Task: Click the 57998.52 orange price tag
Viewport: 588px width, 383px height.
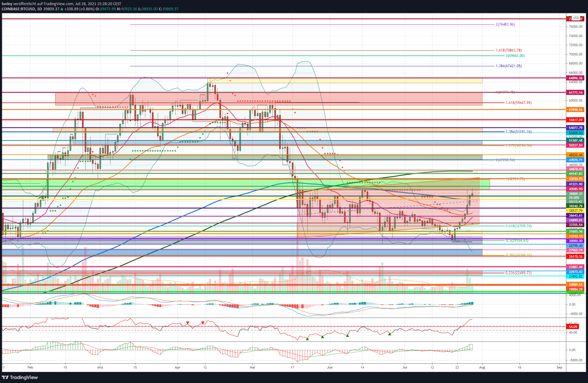Action: [575, 110]
